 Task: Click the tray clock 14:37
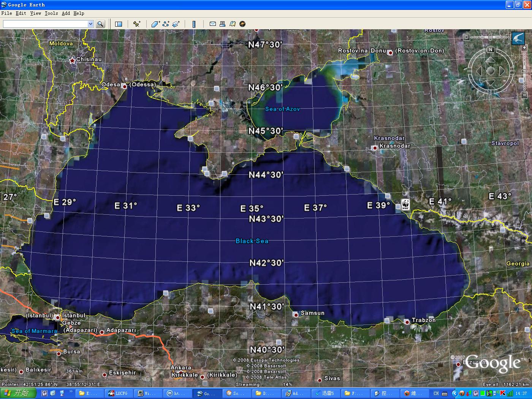pos(521,393)
